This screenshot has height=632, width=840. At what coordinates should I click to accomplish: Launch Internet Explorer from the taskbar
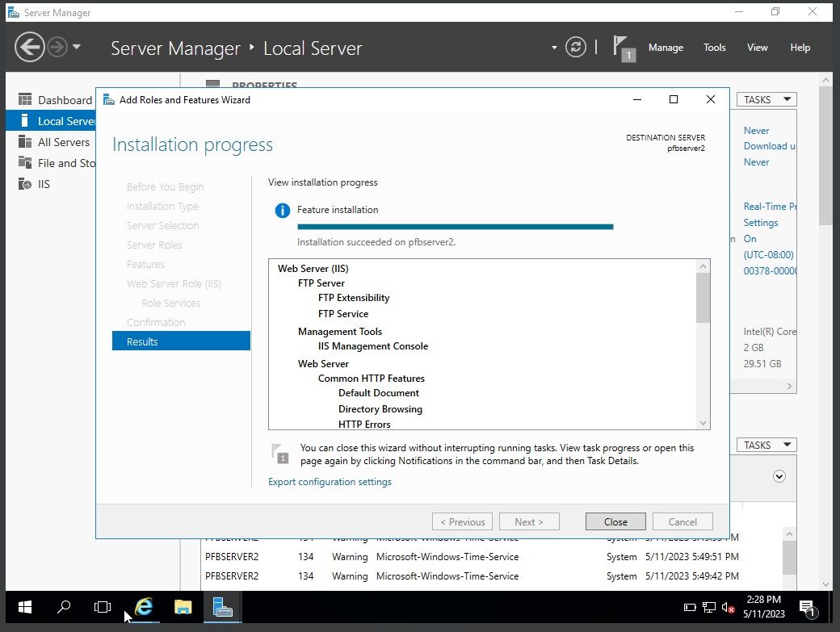[x=143, y=607]
